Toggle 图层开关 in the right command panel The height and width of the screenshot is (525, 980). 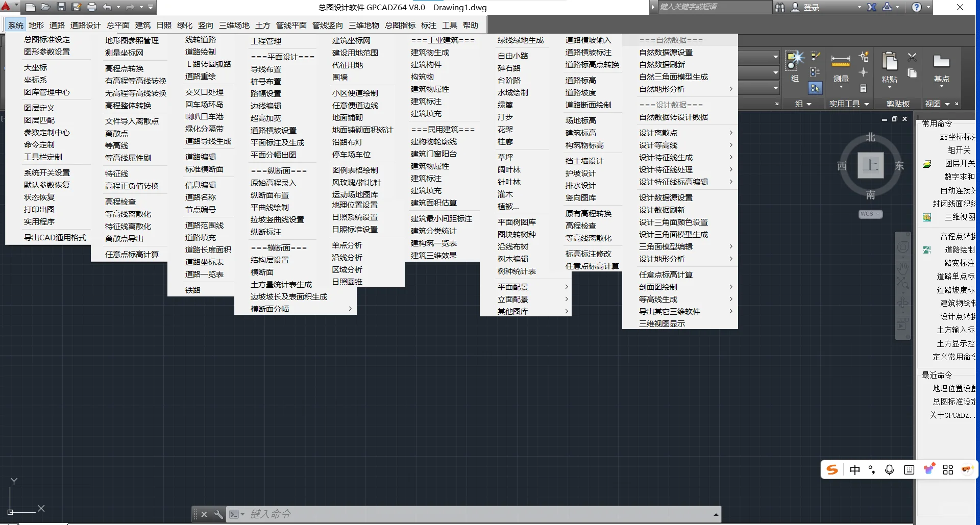pyautogui.click(x=961, y=164)
